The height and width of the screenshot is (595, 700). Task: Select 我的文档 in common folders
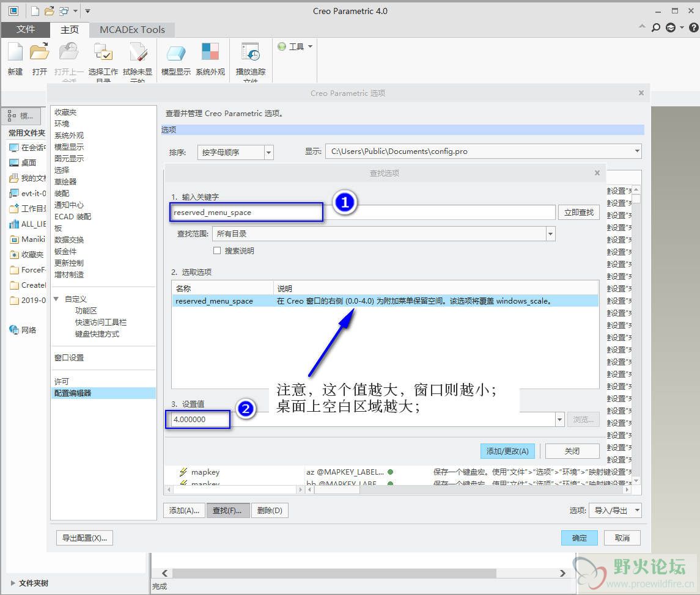pos(27,178)
